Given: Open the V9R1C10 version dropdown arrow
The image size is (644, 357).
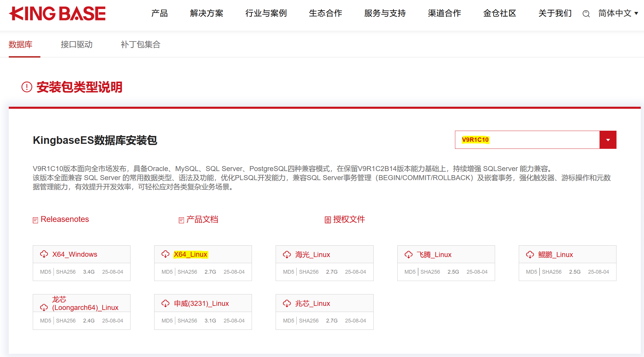Looking at the screenshot, I should coord(608,140).
